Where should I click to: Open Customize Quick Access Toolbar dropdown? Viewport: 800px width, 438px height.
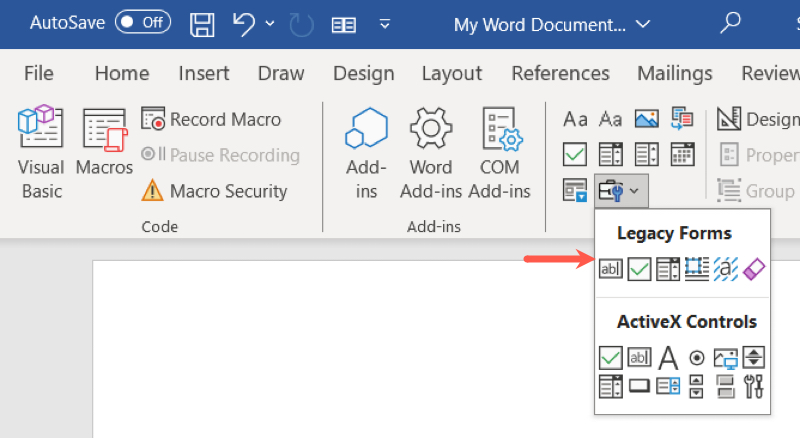(x=385, y=23)
